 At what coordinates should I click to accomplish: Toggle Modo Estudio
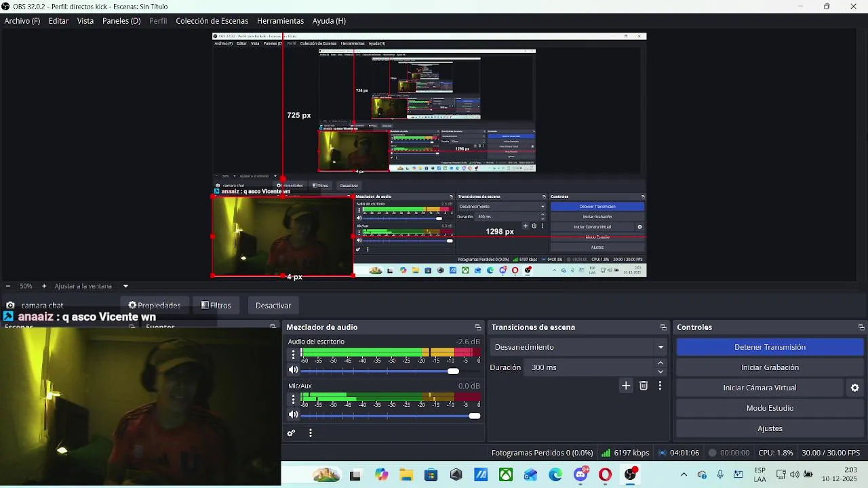point(770,408)
